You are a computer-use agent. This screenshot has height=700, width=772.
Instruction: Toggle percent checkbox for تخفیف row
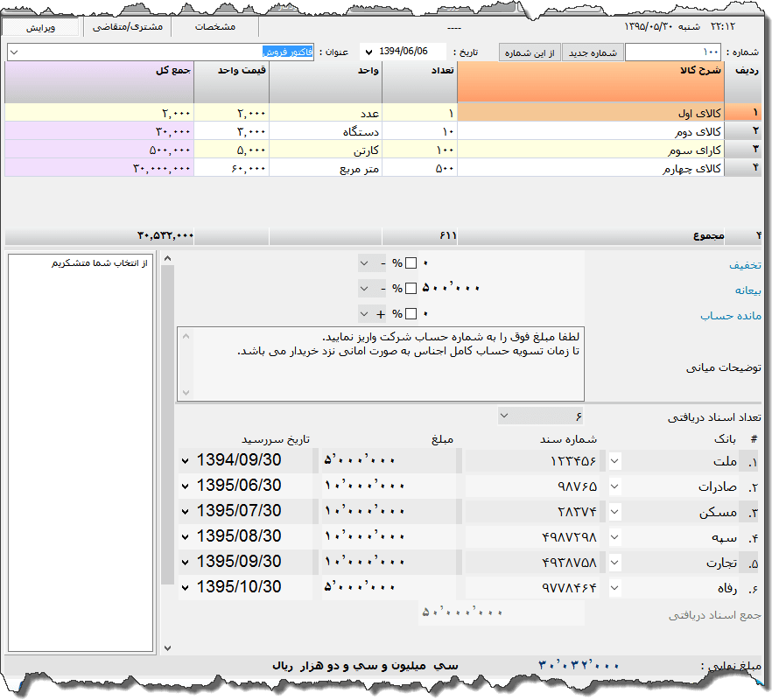tap(411, 263)
